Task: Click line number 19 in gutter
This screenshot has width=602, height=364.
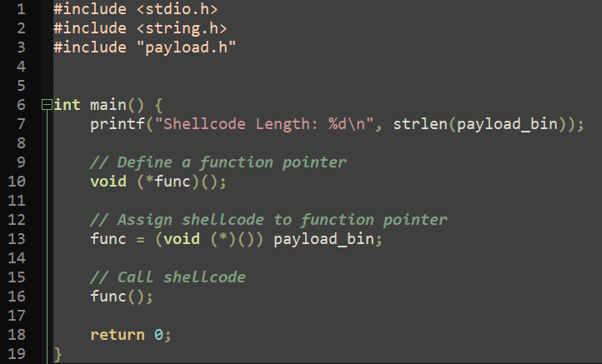Action: [x=17, y=354]
